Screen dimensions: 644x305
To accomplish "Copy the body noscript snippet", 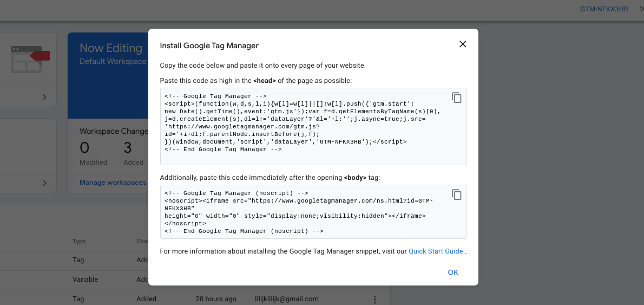I will coord(457,194).
